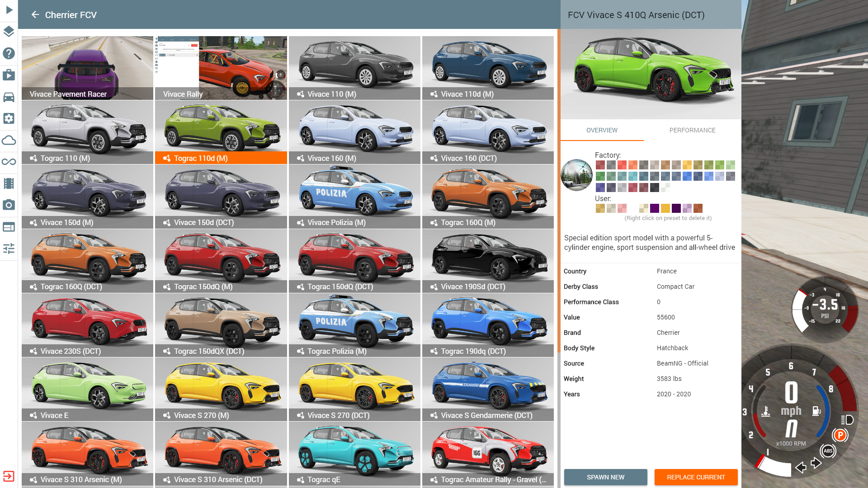
Task: Select the Vivace S 270 (DCT) thumbnail
Action: (x=354, y=389)
